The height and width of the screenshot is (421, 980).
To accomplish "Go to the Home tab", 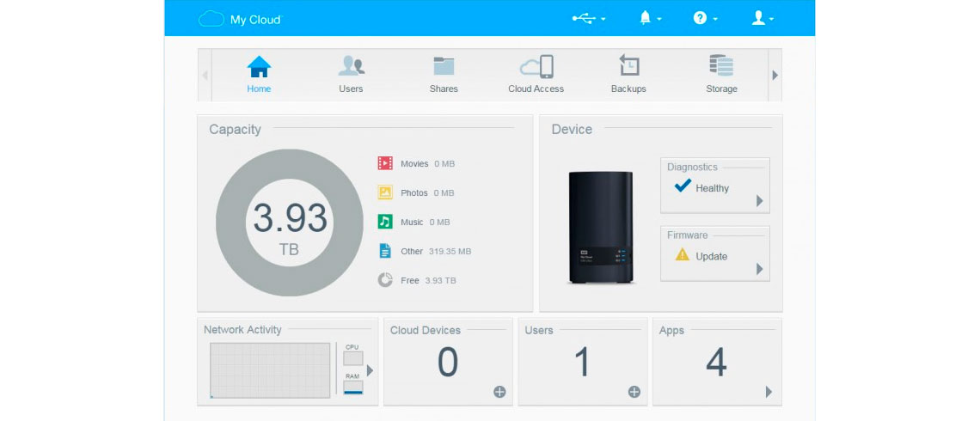I will (x=259, y=75).
